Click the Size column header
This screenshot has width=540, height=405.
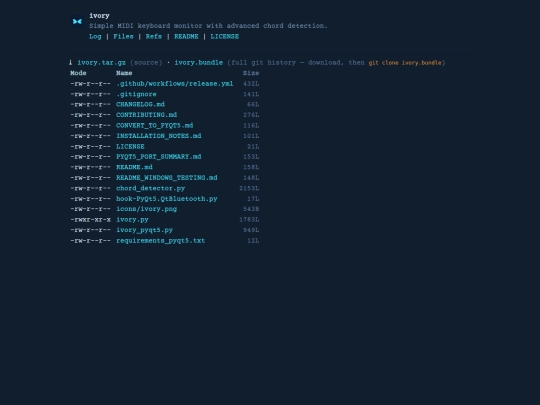251,73
